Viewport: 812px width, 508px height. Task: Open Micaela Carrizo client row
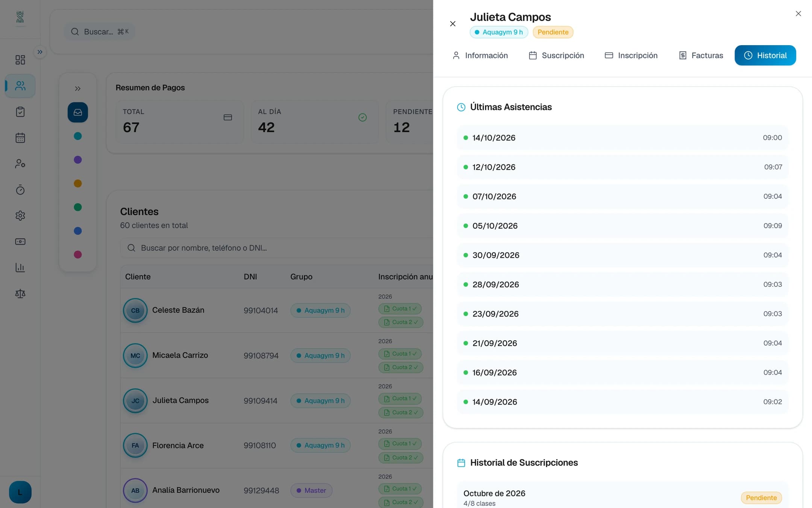pos(277,356)
